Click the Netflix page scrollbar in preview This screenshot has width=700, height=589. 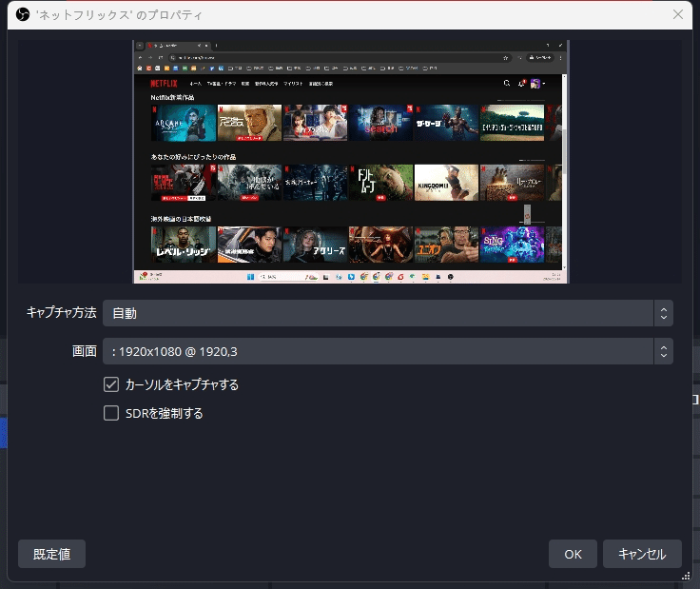[564, 152]
